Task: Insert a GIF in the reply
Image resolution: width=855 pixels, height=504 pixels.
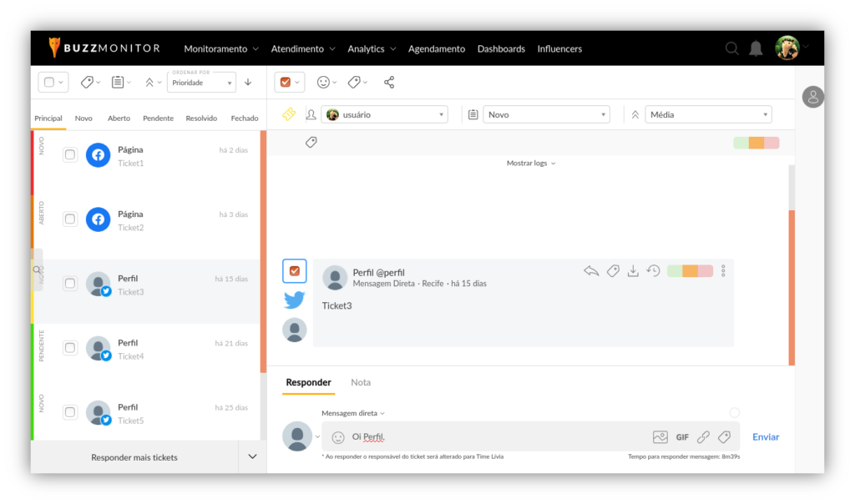Action: [x=682, y=437]
